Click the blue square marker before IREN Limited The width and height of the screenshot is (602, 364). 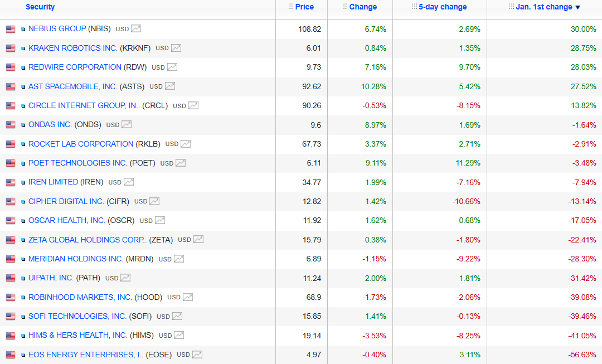[23, 182]
